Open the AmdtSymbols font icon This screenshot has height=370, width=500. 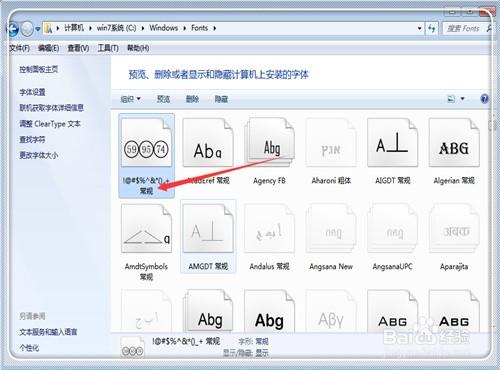147,229
